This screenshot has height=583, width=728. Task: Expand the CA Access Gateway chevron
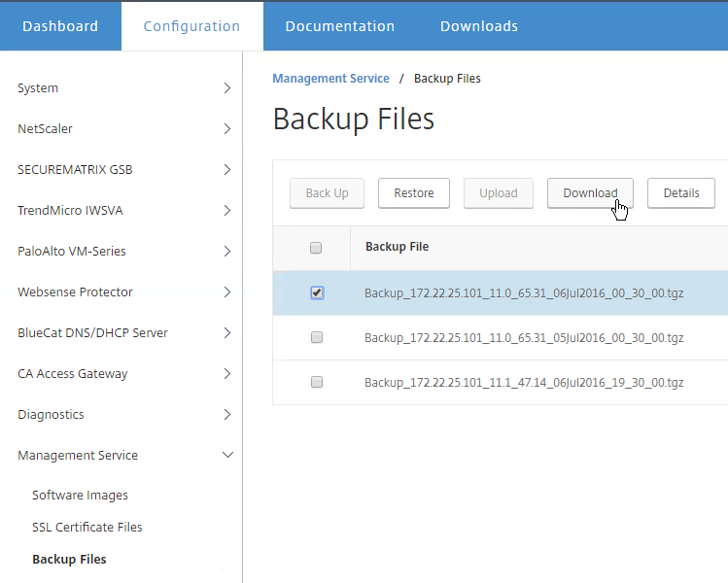227,374
